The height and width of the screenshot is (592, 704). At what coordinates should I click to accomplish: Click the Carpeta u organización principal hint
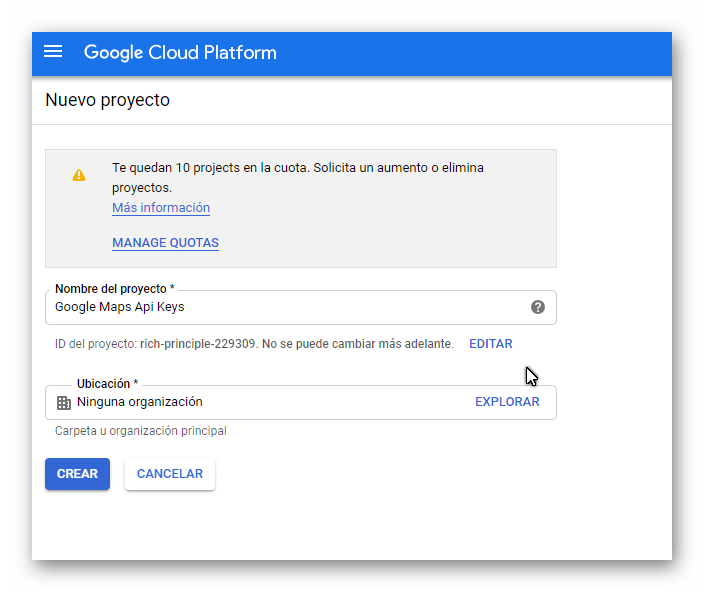click(141, 431)
